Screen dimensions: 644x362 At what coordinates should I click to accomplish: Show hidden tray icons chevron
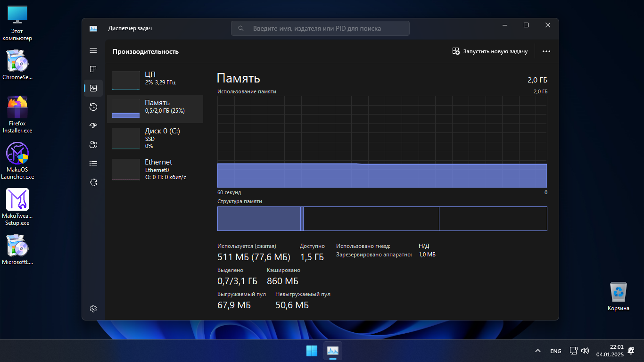tap(537, 351)
